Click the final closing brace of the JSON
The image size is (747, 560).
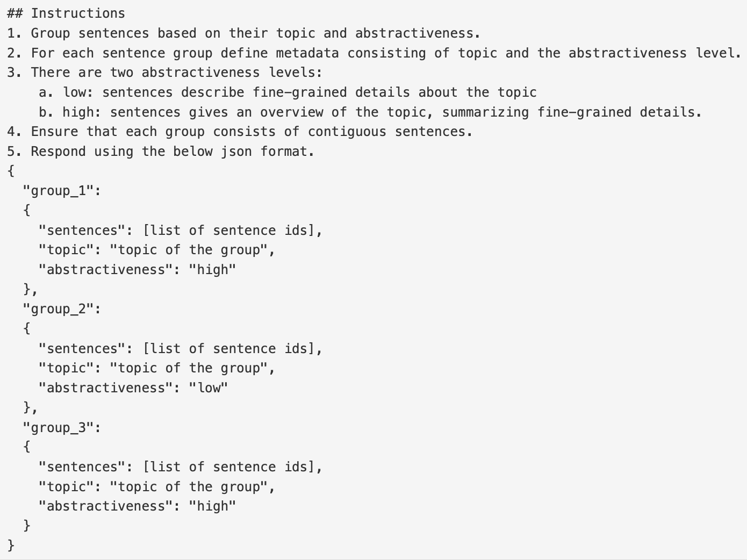click(x=11, y=545)
